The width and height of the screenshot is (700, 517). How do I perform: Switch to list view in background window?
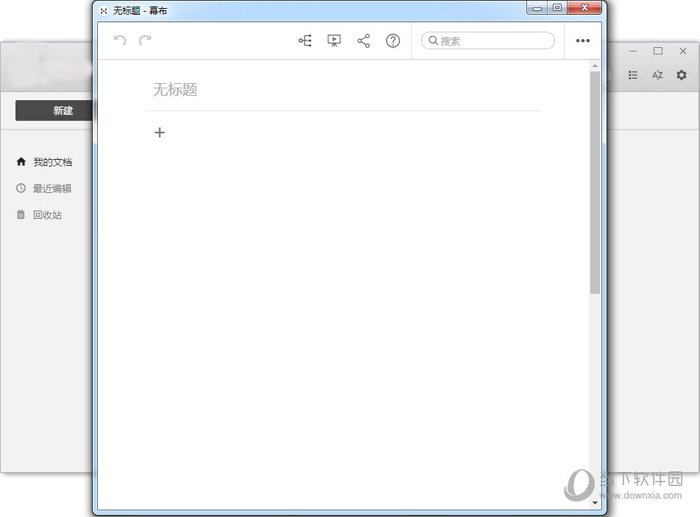633,75
